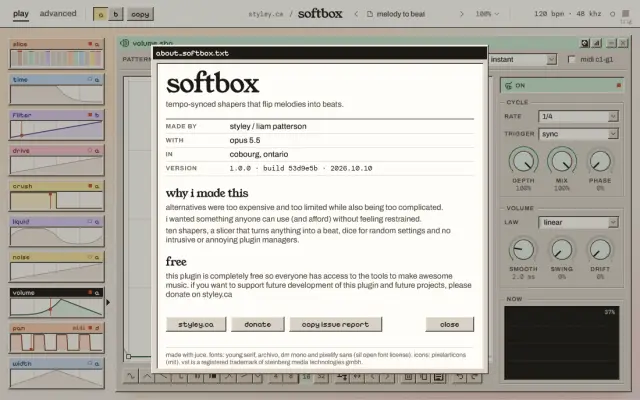Toggle the ON shaper enable bar
The image size is (640, 400).
tap(562, 85)
